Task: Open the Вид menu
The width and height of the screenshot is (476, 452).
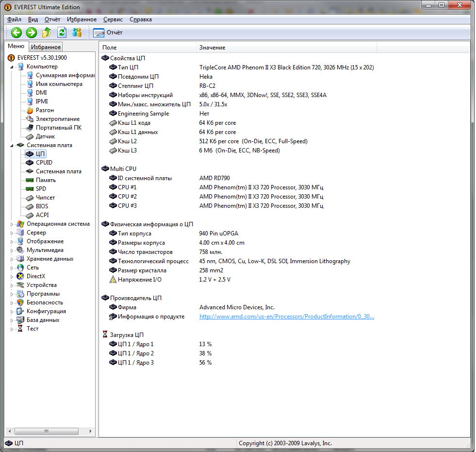Action: pos(33,19)
